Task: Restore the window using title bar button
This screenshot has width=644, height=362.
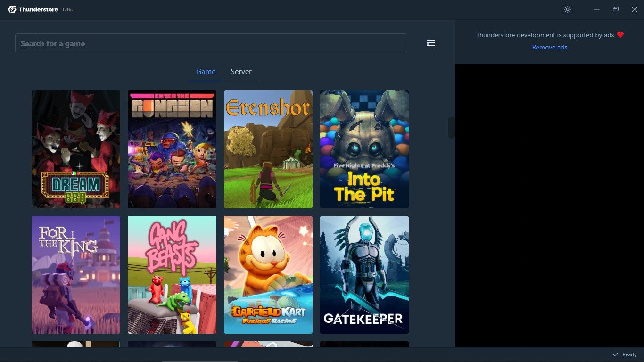Action: click(x=616, y=9)
